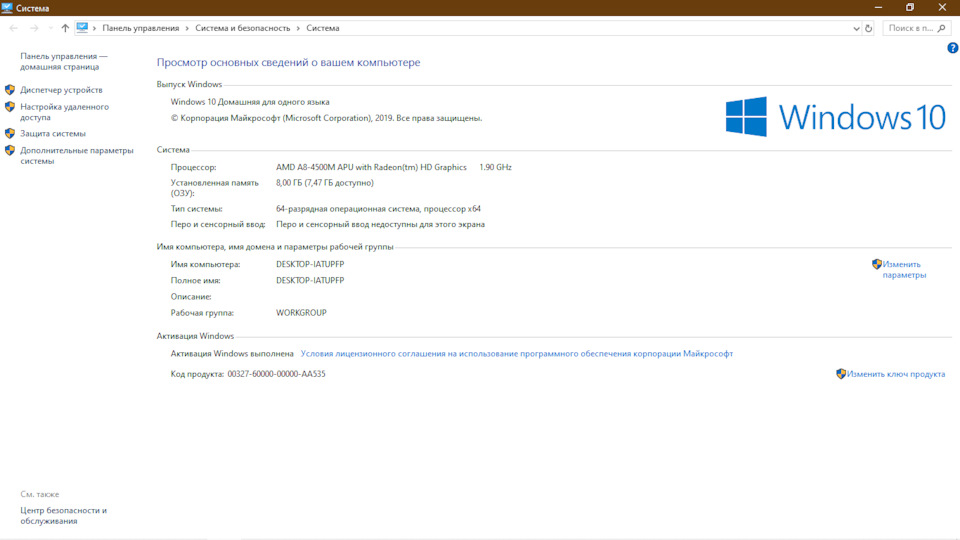The image size is (960, 540).
Task: Click 'Активация Windows выполнена' text
Action: click(x=232, y=354)
